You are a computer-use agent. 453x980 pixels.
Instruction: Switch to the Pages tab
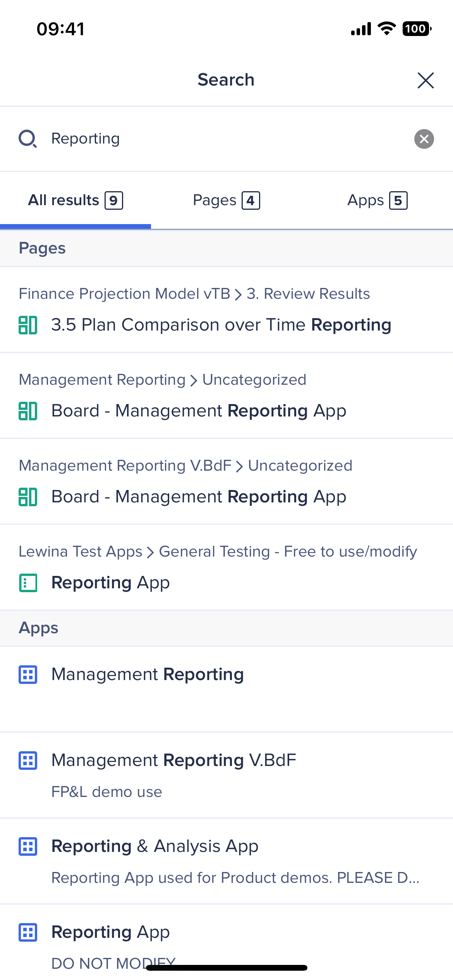coord(226,200)
